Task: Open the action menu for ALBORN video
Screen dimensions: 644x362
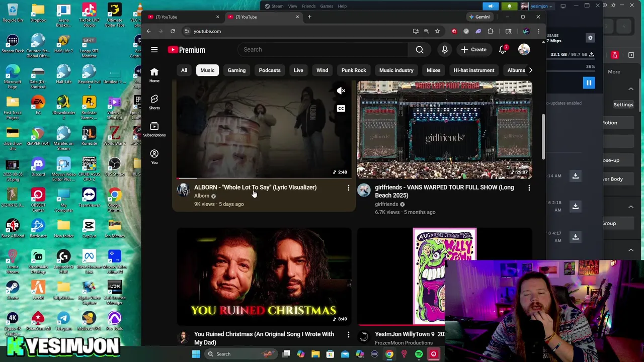Action: pyautogui.click(x=348, y=188)
